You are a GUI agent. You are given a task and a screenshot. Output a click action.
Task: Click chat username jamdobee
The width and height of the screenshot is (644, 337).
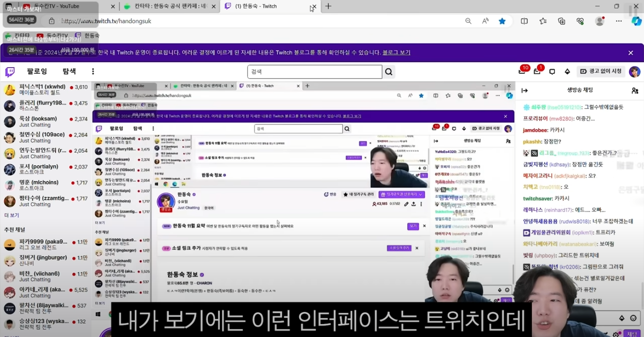[535, 130]
